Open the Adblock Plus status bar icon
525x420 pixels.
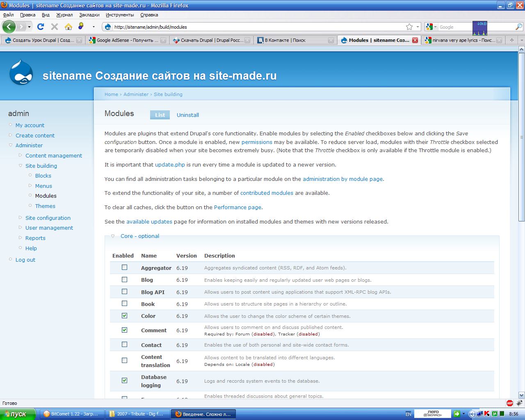[510, 403]
